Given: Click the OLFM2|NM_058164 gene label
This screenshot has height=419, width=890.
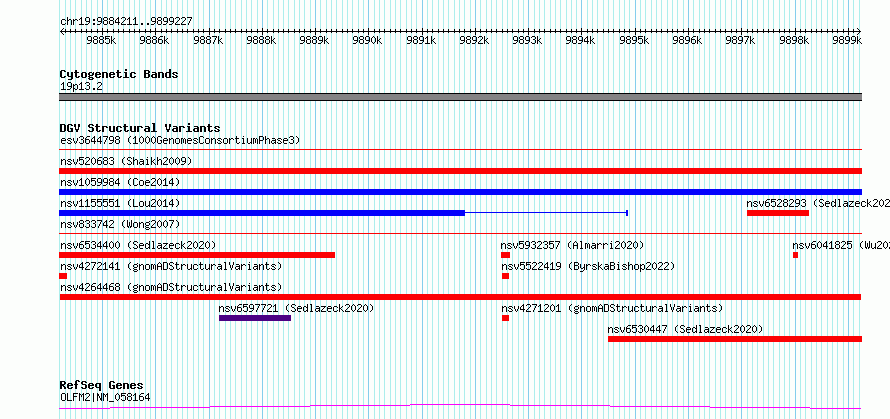Looking at the screenshot, I should 105,397.
